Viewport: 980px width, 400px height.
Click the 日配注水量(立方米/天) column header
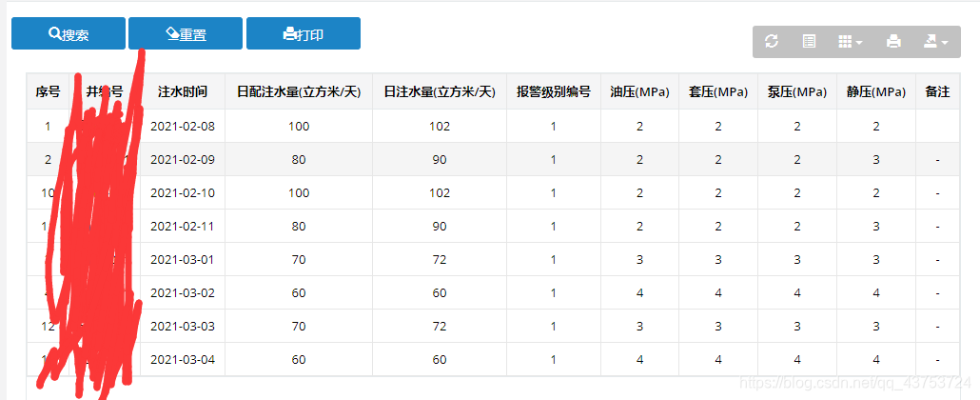[x=299, y=92]
